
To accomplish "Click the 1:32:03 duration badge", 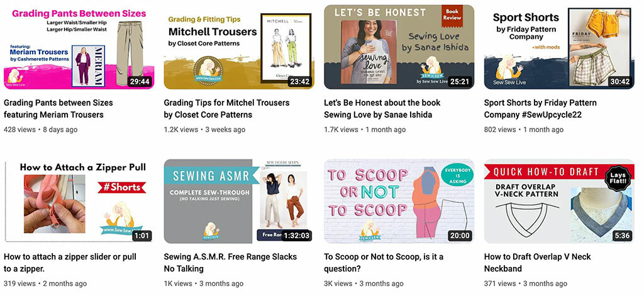I will 297,236.
